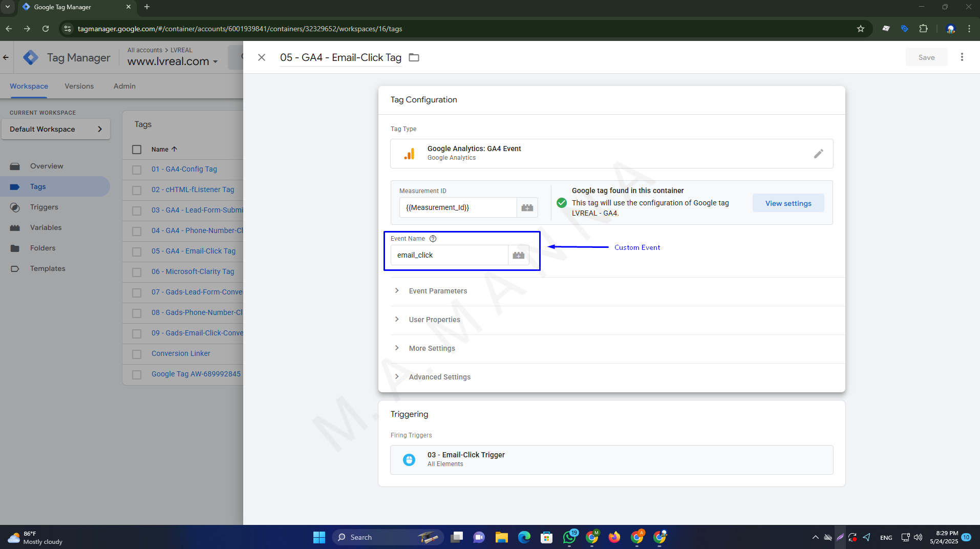
Task: Click the Event Name help question icon
Action: coord(433,239)
